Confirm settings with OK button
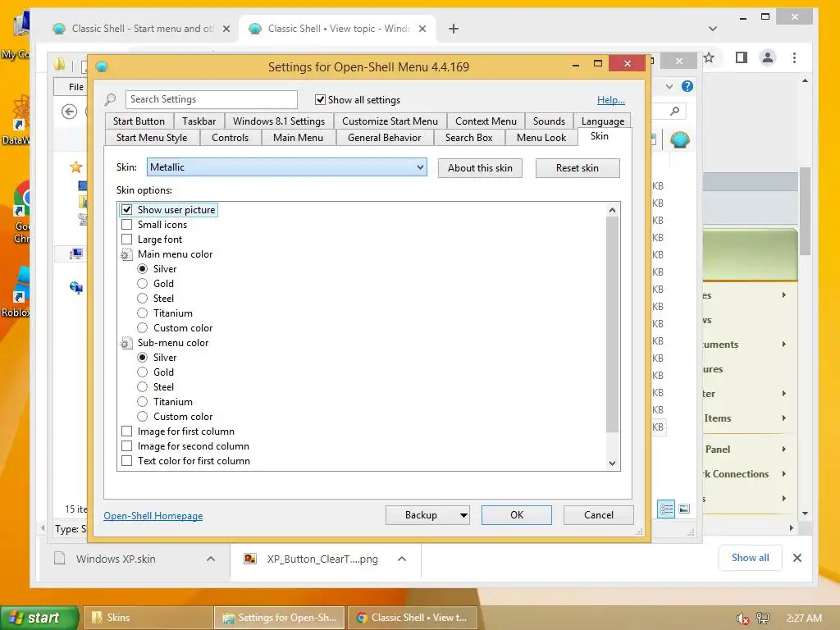 [517, 515]
